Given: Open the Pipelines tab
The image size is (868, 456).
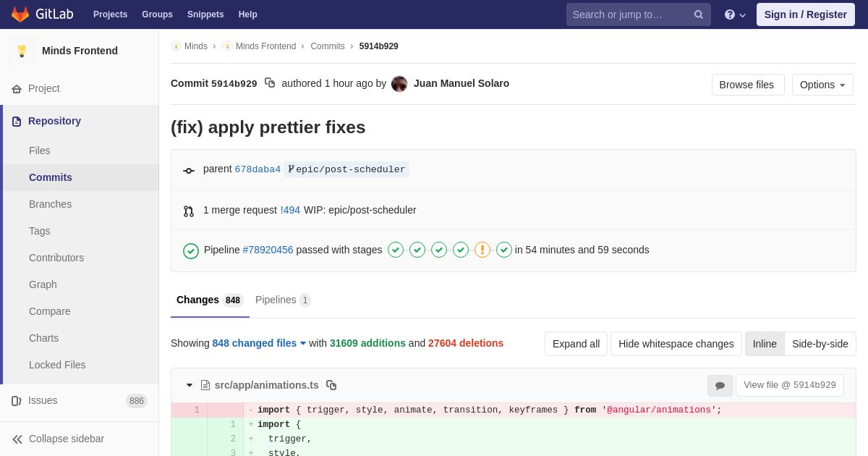Looking at the screenshot, I should point(282,300).
